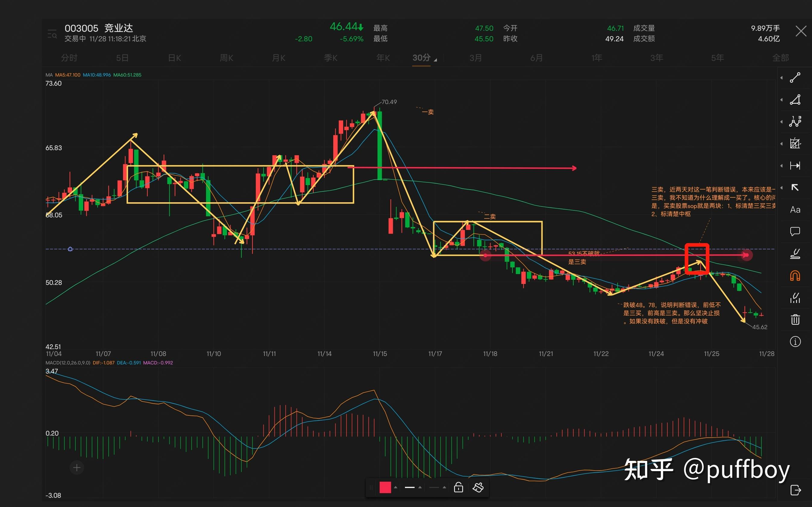Select the 5日 timeframe

click(x=122, y=58)
